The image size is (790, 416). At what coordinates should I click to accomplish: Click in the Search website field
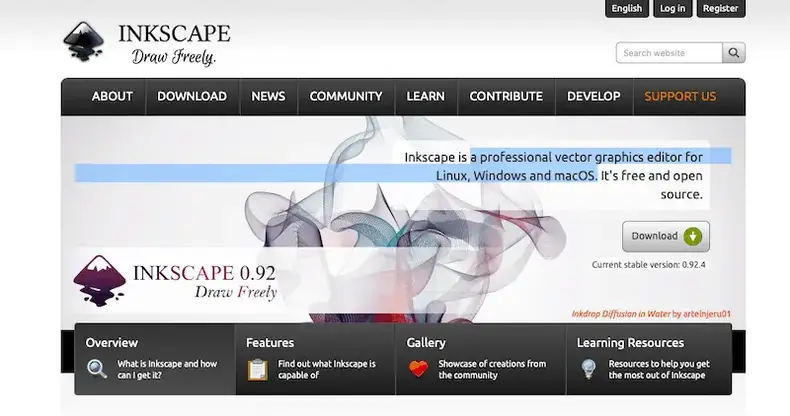pos(669,53)
